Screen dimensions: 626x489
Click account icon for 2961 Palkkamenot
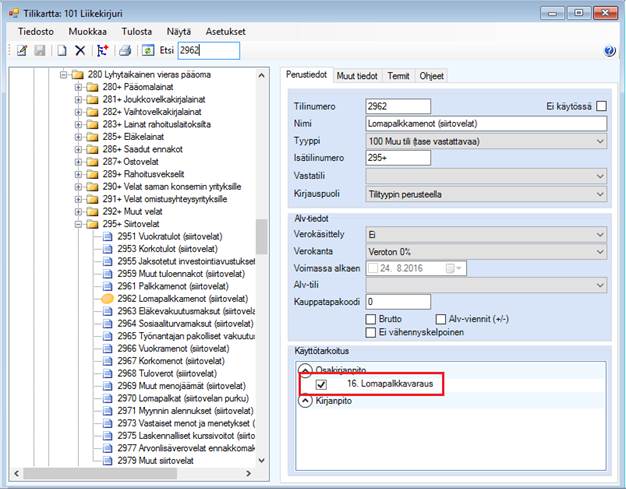[x=107, y=286]
